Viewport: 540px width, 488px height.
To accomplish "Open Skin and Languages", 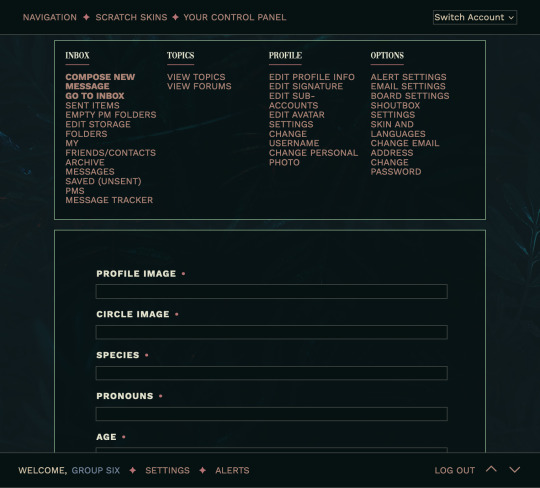I will pyautogui.click(x=398, y=129).
